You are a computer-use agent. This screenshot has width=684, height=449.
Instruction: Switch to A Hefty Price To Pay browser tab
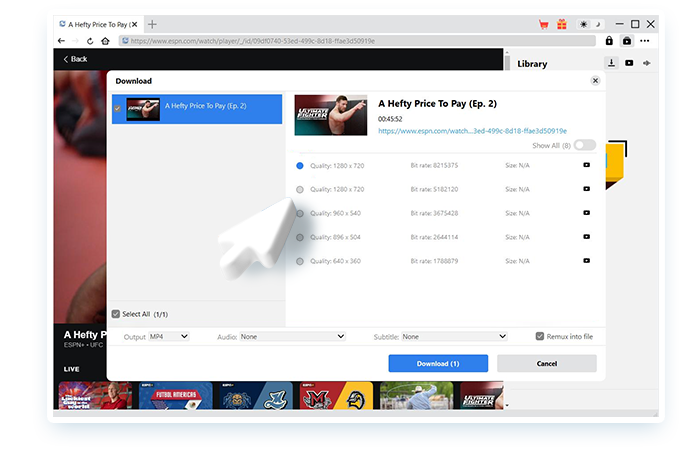tap(98, 24)
